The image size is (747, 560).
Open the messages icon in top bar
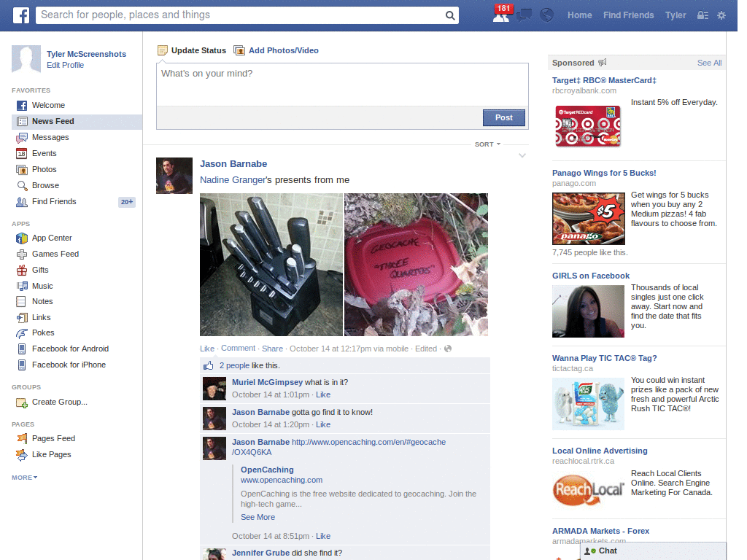[524, 15]
